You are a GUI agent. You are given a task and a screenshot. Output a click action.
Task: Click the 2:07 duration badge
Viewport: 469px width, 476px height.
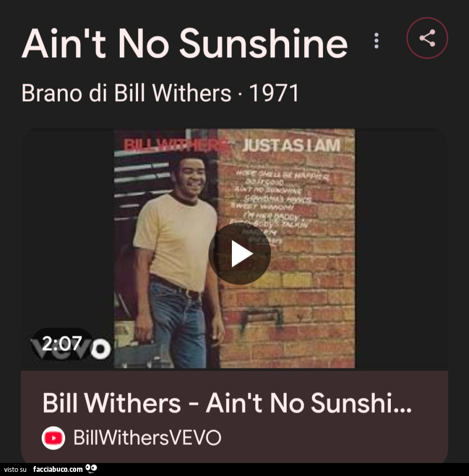pos(62,344)
